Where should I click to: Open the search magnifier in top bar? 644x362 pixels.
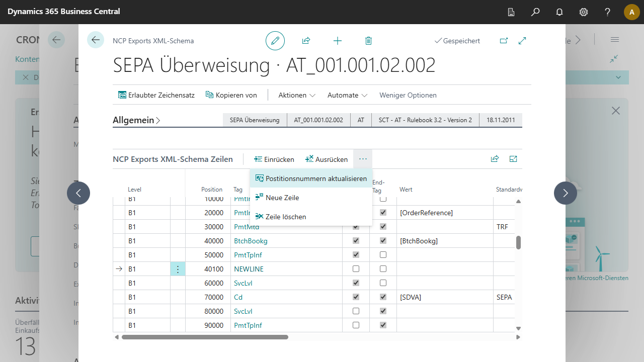[535, 12]
